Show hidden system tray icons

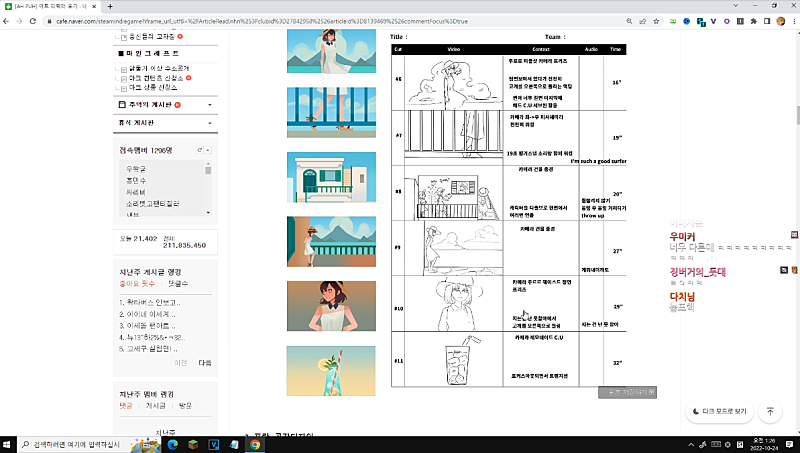[x=691, y=444]
